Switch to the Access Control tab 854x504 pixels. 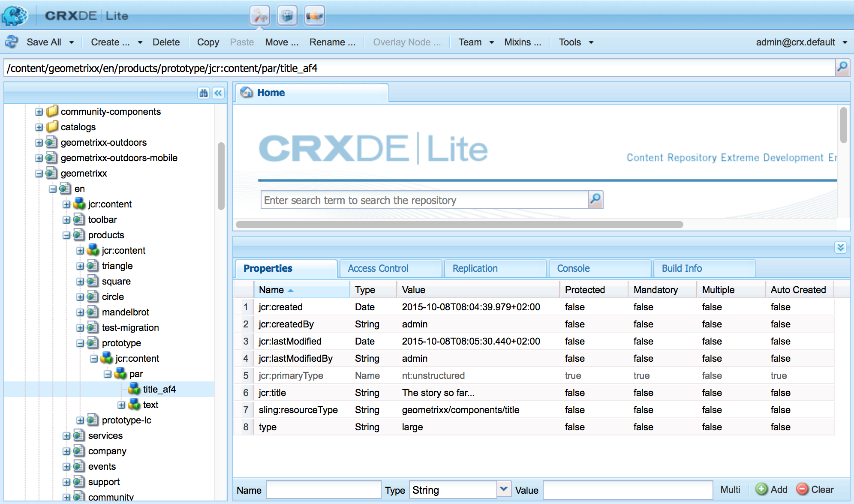[378, 268]
